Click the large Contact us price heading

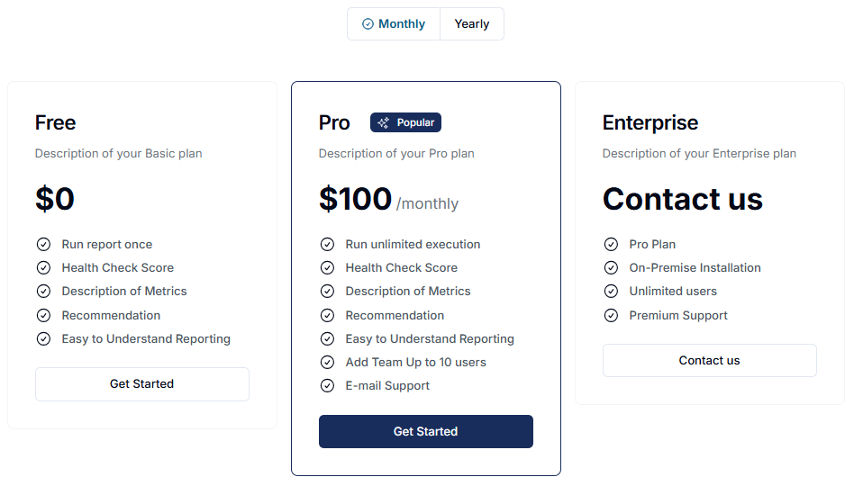tap(683, 199)
